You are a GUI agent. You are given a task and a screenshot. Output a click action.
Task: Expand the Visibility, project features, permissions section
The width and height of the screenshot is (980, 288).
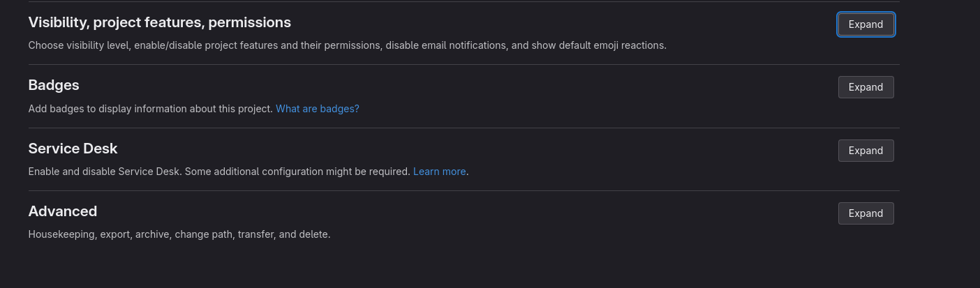(866, 24)
